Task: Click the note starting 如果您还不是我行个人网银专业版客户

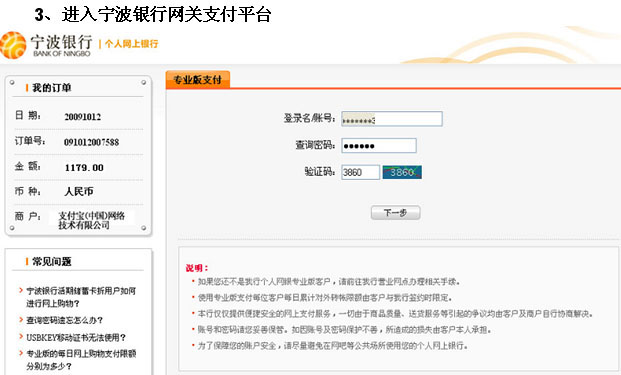Action: tap(329, 282)
